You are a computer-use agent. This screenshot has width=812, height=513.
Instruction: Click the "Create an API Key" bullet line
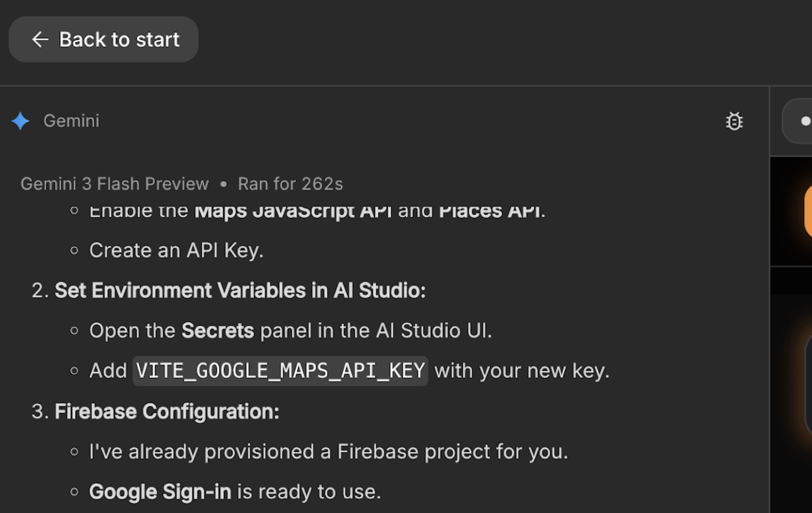coord(176,250)
